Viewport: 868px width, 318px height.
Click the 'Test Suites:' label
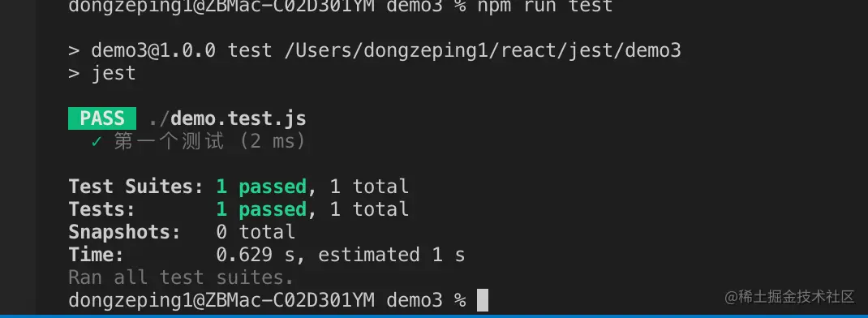(x=136, y=187)
